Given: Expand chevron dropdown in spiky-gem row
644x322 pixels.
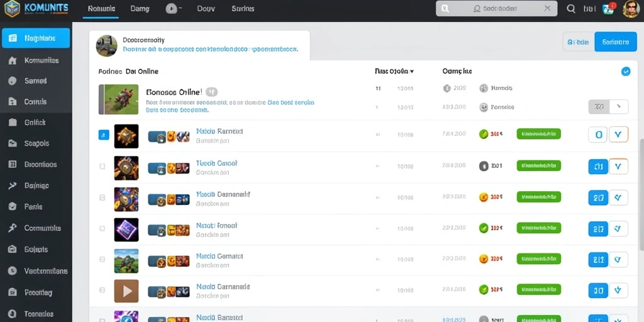Looking at the screenshot, I should [x=619, y=135].
